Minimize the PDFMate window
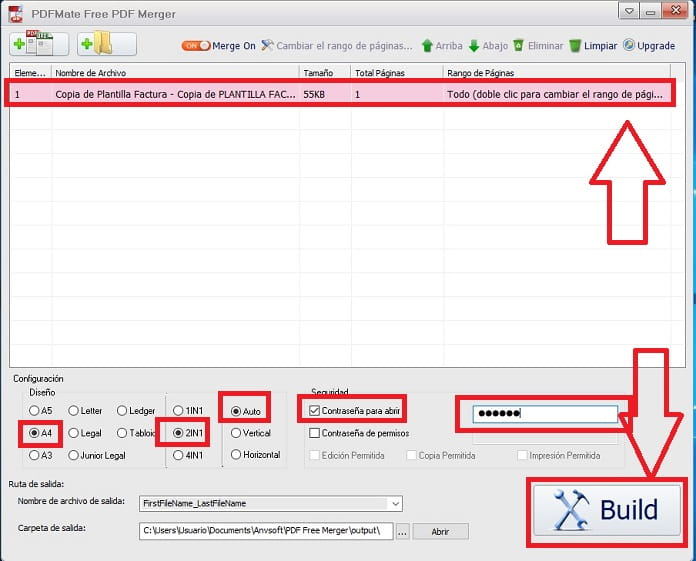The width and height of the screenshot is (696, 561). pos(651,12)
